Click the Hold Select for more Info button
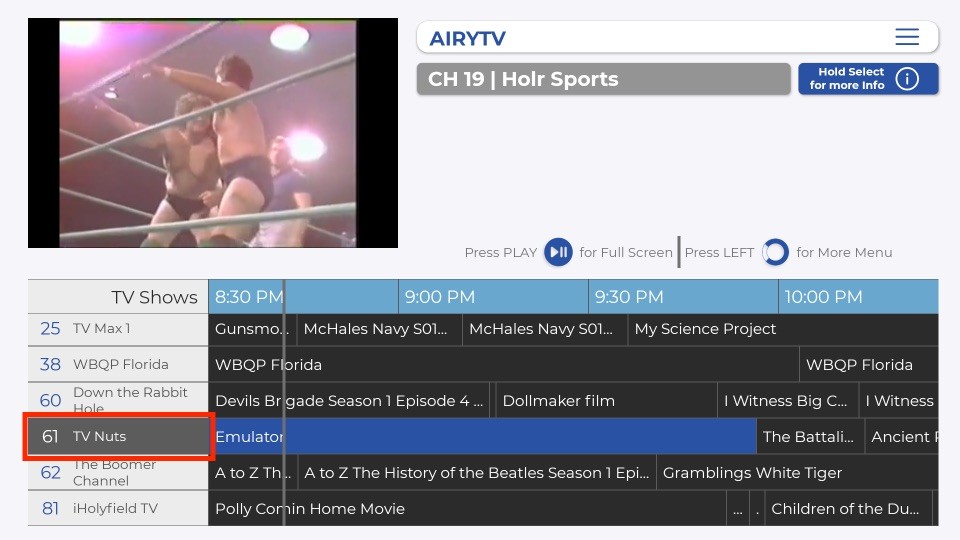Screen dimensions: 960x540 tap(868, 78)
